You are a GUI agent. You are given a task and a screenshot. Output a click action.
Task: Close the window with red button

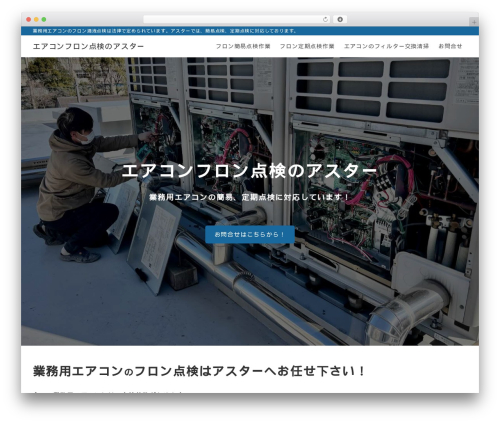[29, 20]
